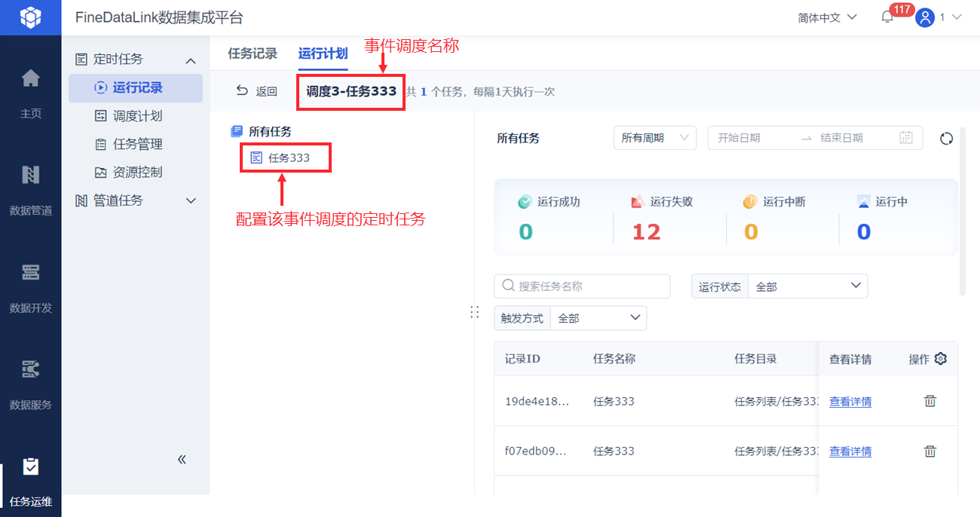Open 查看详情 for record 19de4e18

tap(850, 402)
